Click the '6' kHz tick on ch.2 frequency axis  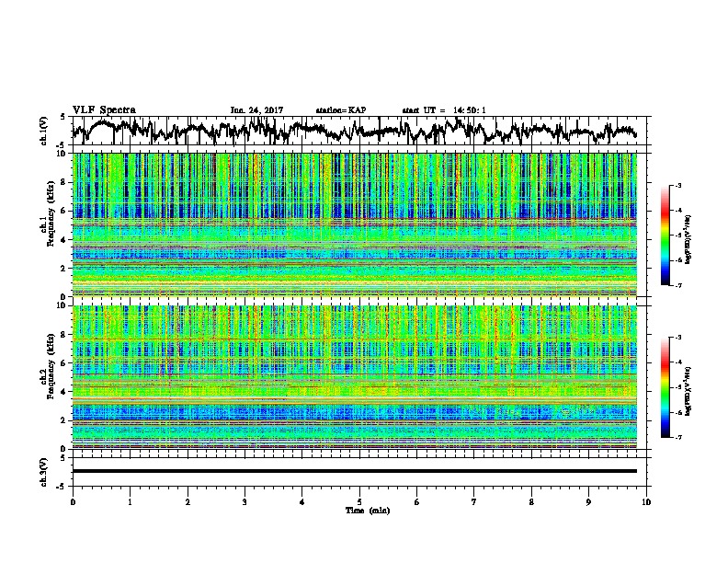[x=65, y=363]
